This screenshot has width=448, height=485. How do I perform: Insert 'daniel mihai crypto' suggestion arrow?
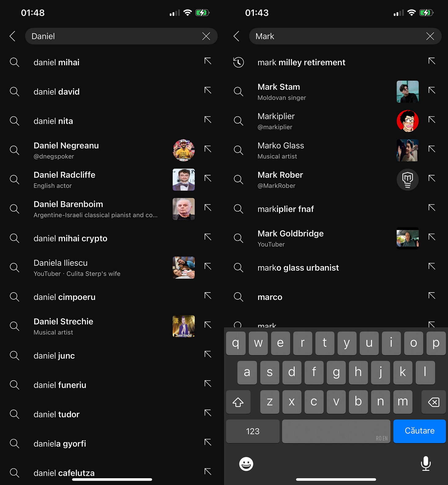tap(208, 237)
